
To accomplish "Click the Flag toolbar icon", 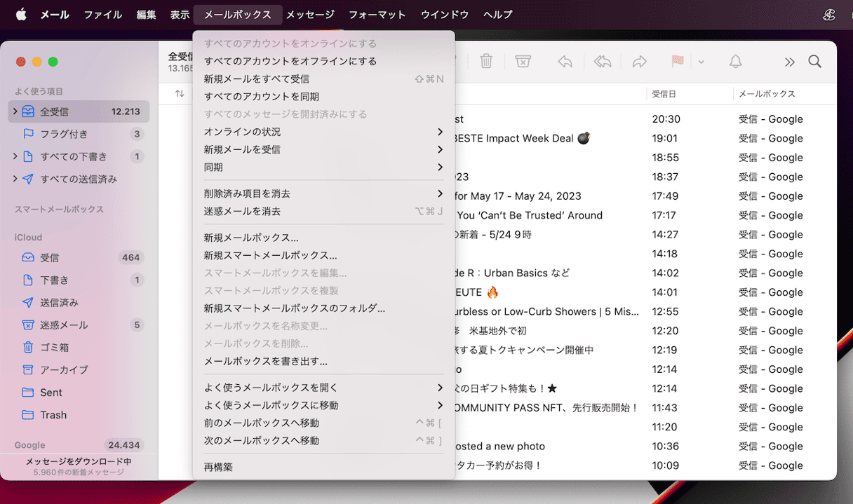I will [x=678, y=62].
